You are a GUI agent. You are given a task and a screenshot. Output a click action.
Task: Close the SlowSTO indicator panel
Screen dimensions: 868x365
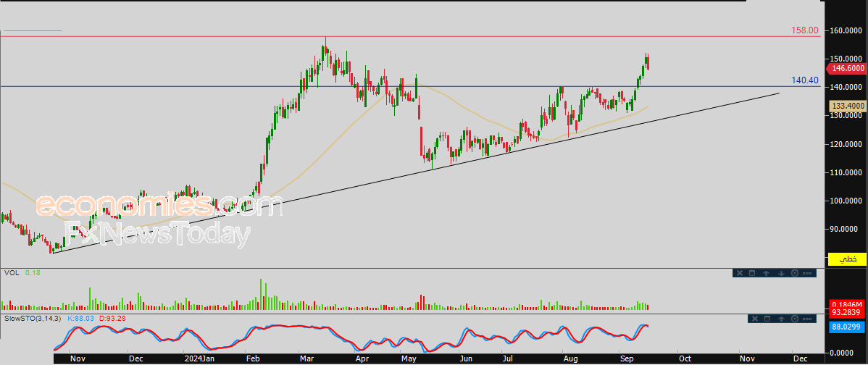(x=754, y=319)
